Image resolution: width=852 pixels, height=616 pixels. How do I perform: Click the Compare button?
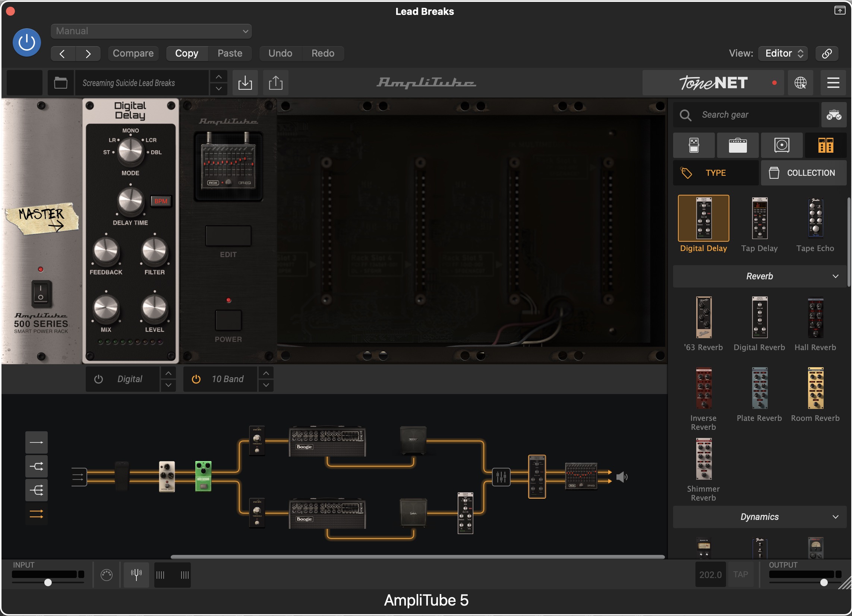point(133,53)
